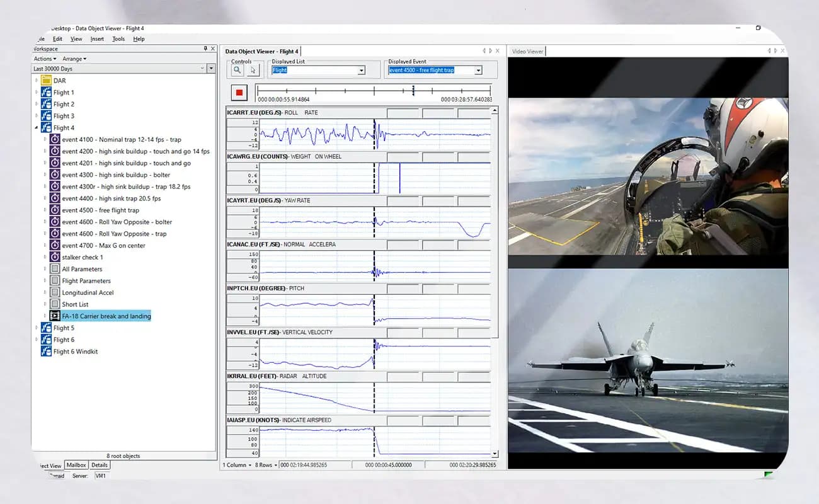Image resolution: width=819 pixels, height=504 pixels.
Task: Expand the Flight 5 tree node
Action: 37,328
